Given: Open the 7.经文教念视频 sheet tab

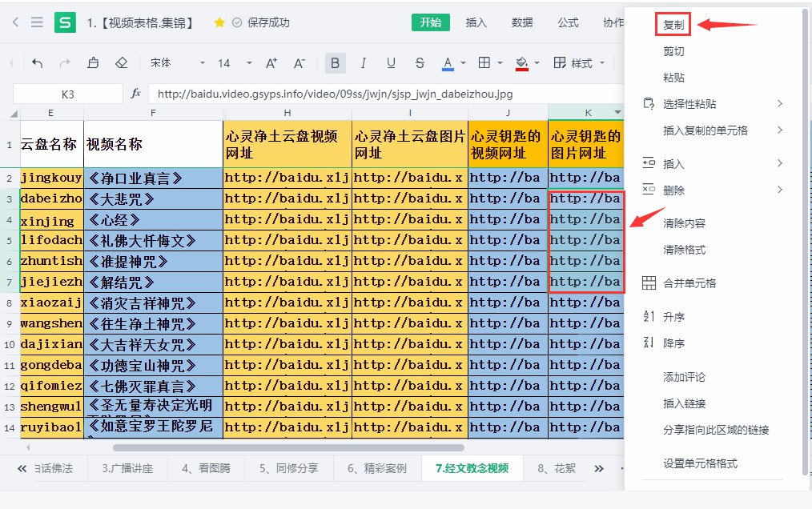Looking at the screenshot, I should (x=472, y=469).
